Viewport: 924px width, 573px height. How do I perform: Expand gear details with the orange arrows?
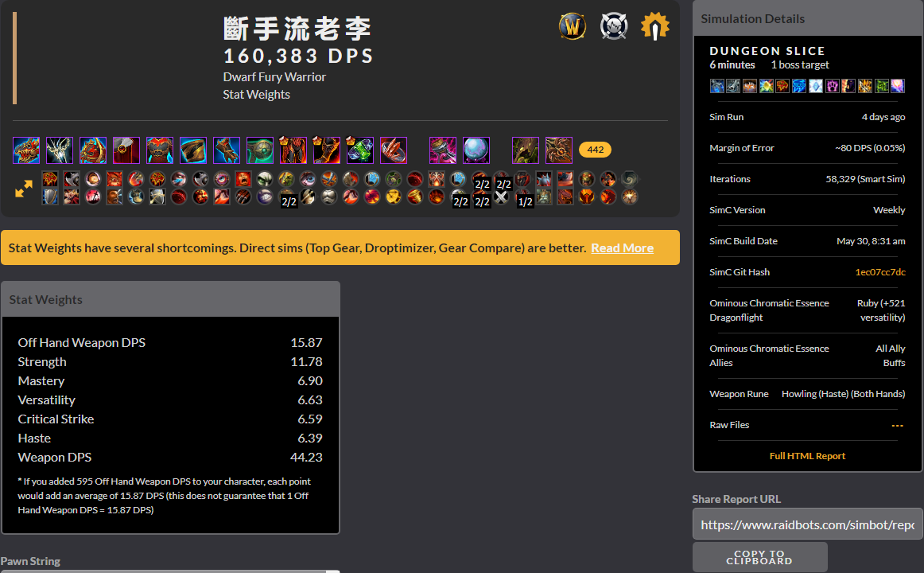pyautogui.click(x=22, y=189)
